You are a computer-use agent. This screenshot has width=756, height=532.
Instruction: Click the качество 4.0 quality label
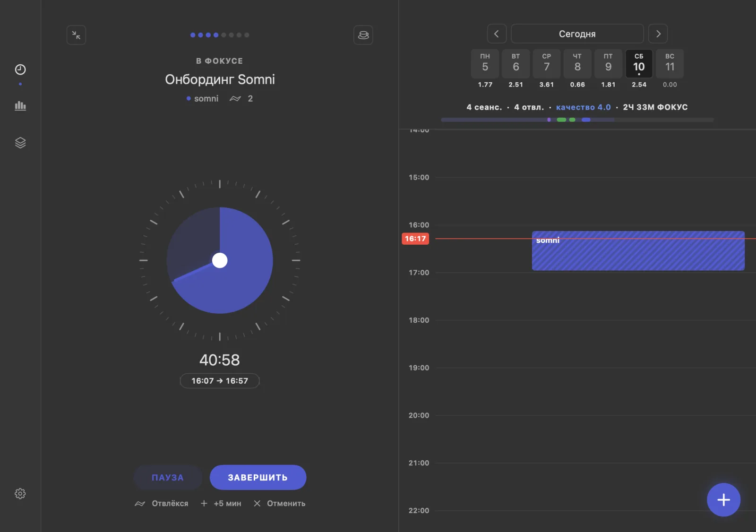coord(584,107)
